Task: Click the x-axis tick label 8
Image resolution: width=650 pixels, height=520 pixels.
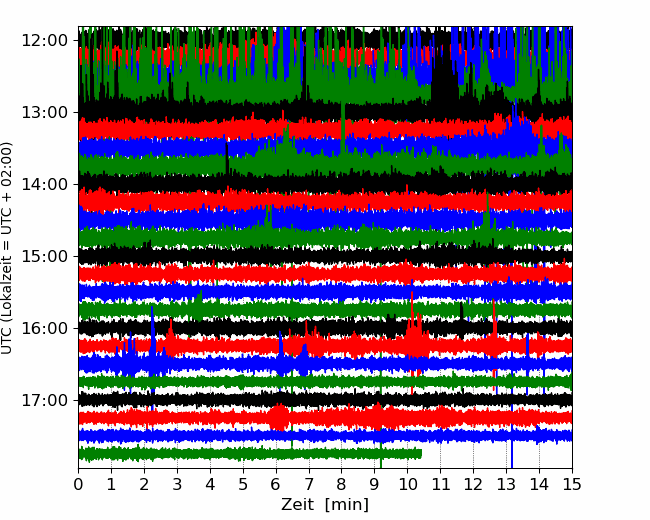Action: [x=342, y=484]
